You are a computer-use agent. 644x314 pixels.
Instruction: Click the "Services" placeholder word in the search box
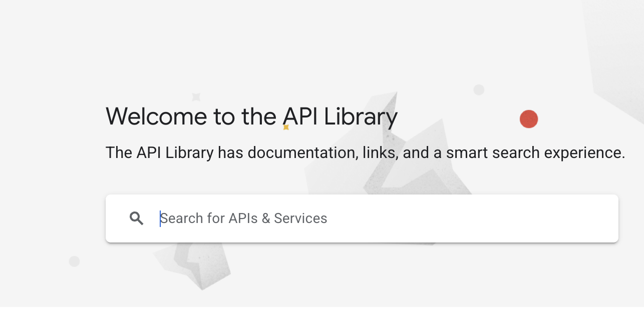click(300, 218)
